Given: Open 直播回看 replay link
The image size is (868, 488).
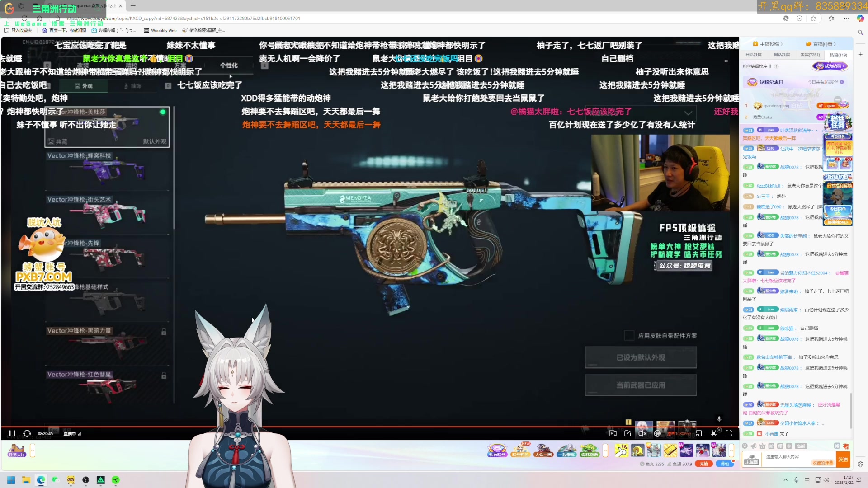Looking at the screenshot, I should click(x=821, y=44).
